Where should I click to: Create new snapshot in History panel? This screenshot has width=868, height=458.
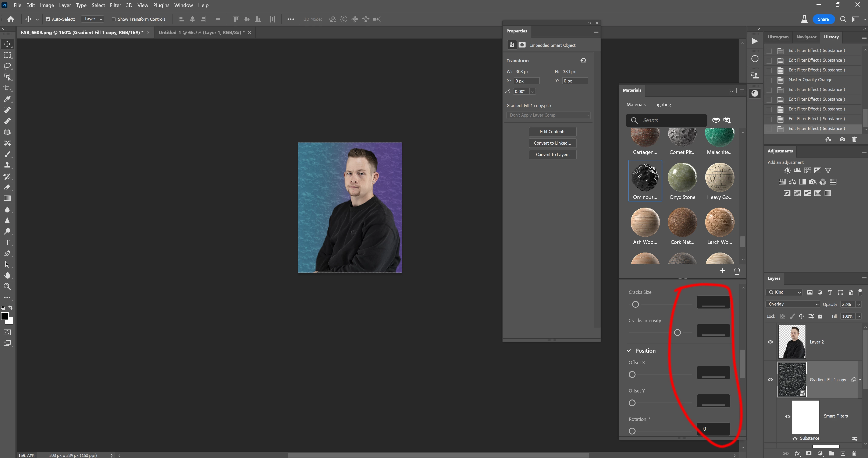(x=842, y=139)
